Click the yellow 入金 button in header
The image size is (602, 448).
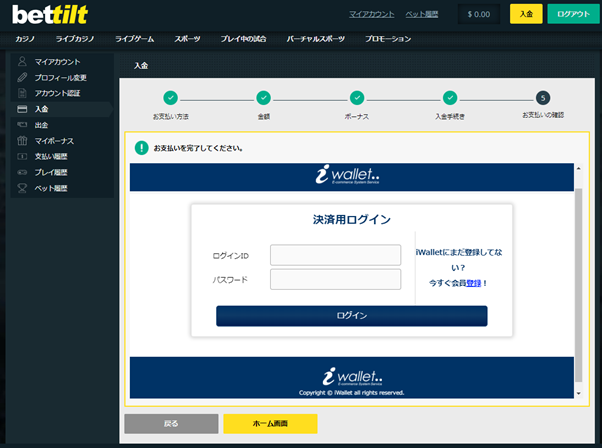click(x=526, y=14)
